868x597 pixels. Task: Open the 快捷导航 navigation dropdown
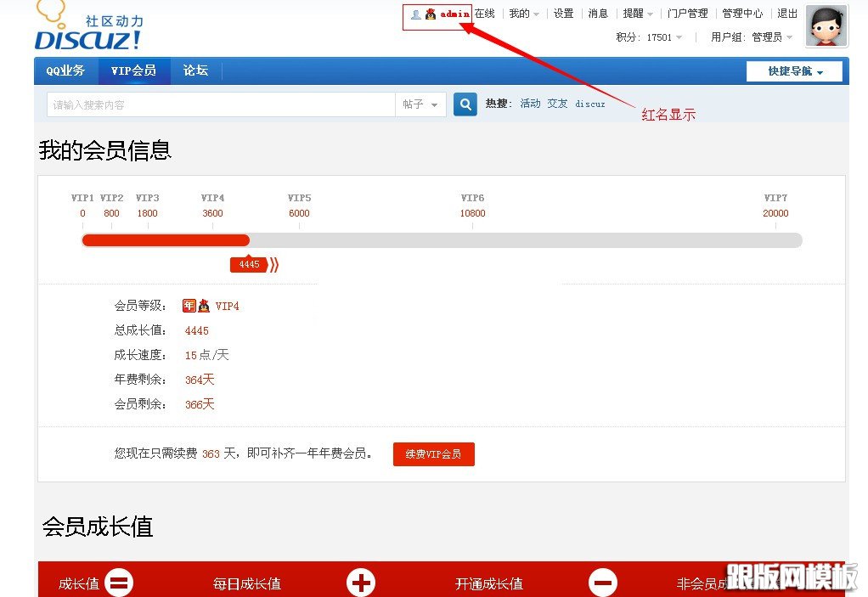click(x=793, y=70)
